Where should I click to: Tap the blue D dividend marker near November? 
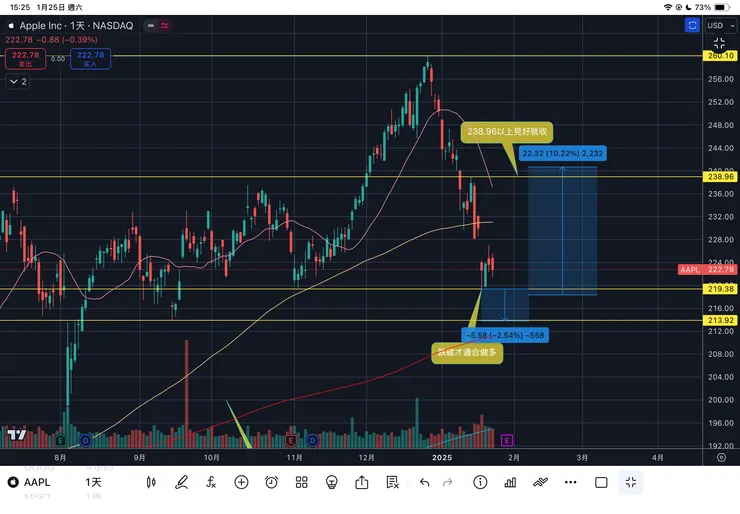(x=312, y=441)
